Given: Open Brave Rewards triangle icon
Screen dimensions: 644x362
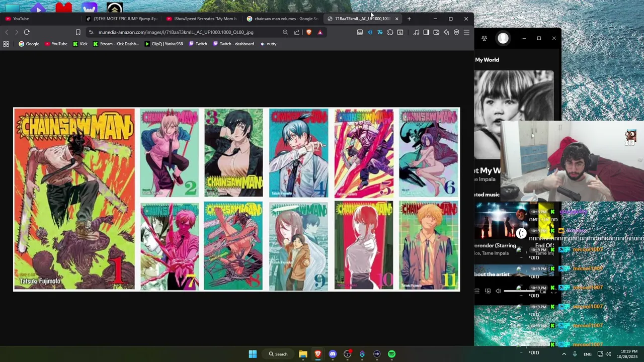Looking at the screenshot, I should (x=320, y=32).
